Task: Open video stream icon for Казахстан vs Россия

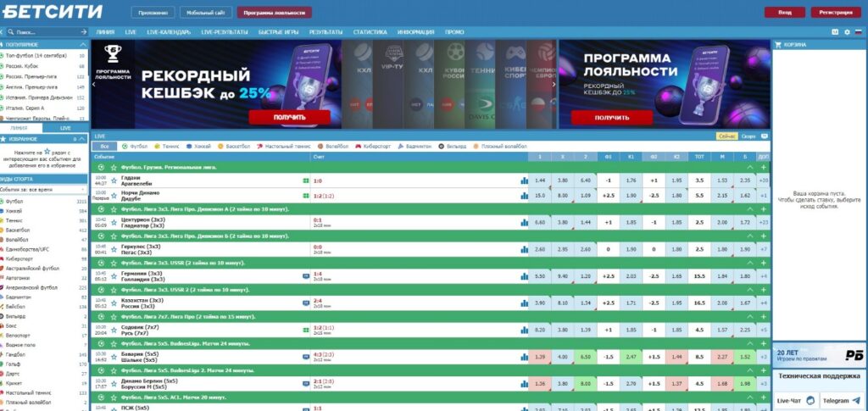Action: click(x=305, y=303)
